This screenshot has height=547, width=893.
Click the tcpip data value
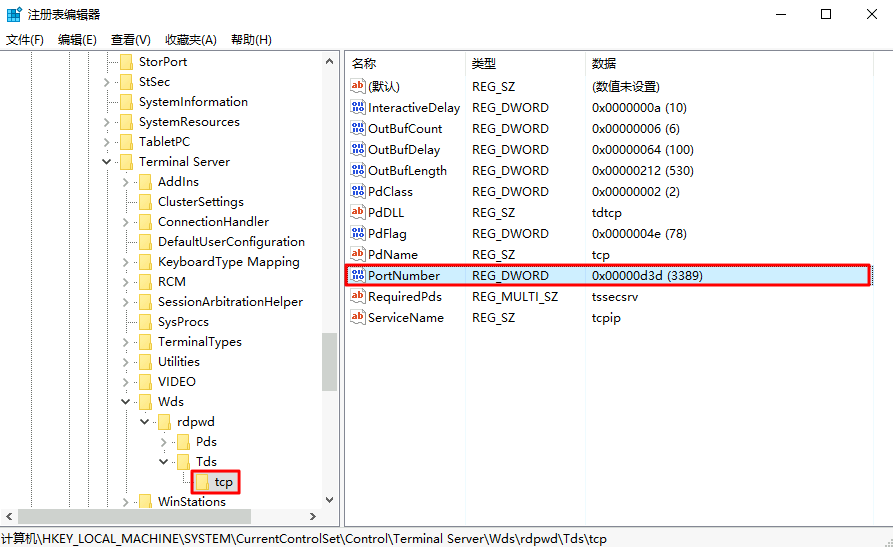(x=606, y=317)
